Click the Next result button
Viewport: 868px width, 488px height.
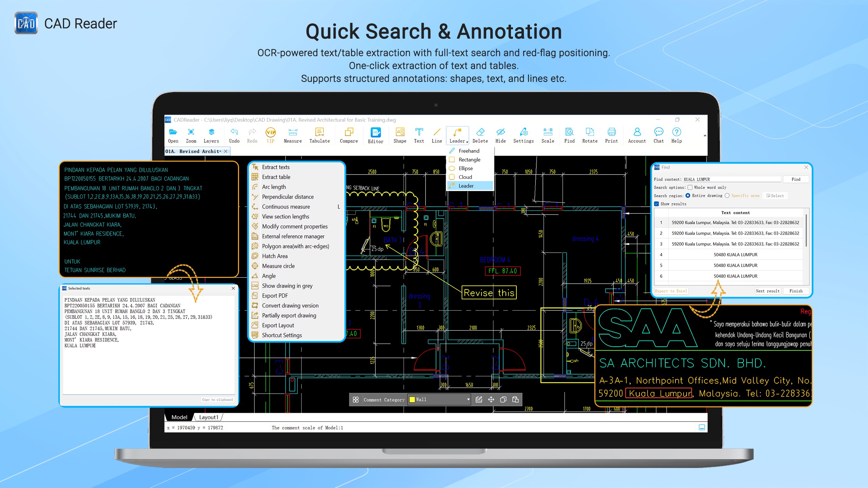pos(768,291)
